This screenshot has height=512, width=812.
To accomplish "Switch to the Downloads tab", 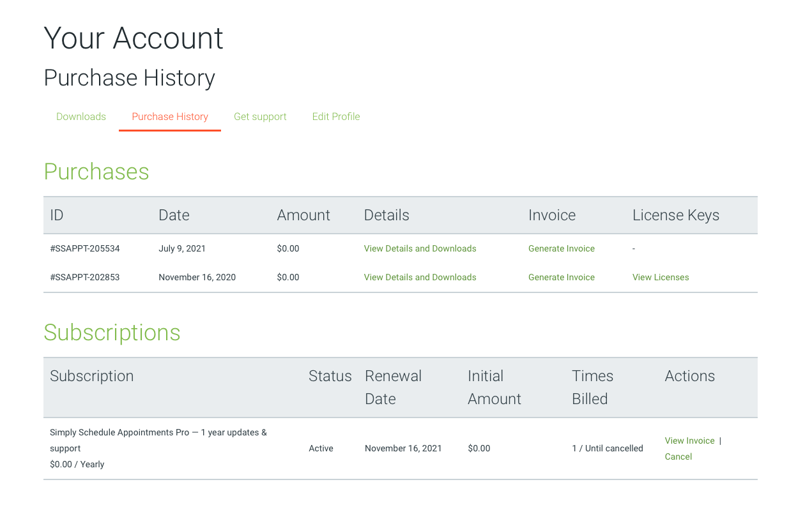I will pyautogui.click(x=80, y=116).
